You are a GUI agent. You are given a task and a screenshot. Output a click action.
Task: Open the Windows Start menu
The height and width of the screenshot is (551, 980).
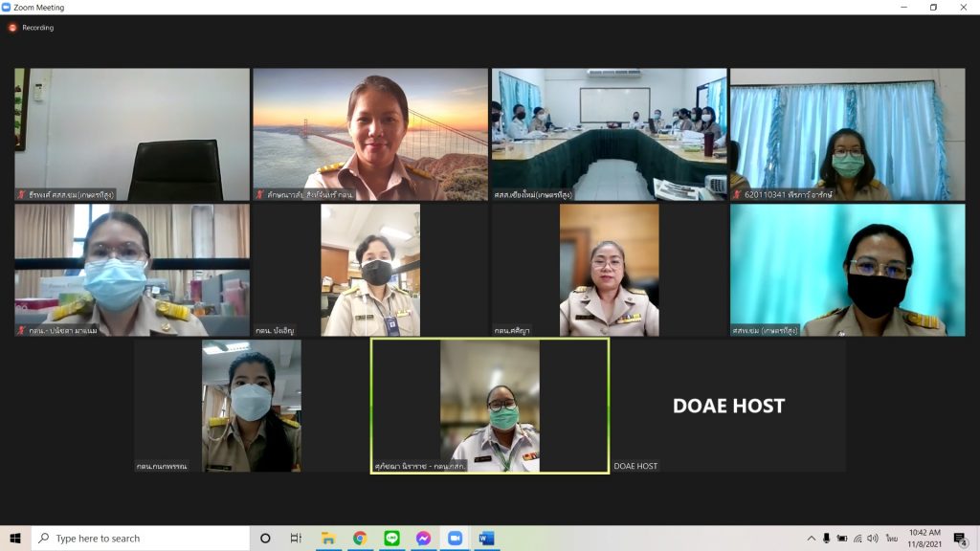[15, 539]
